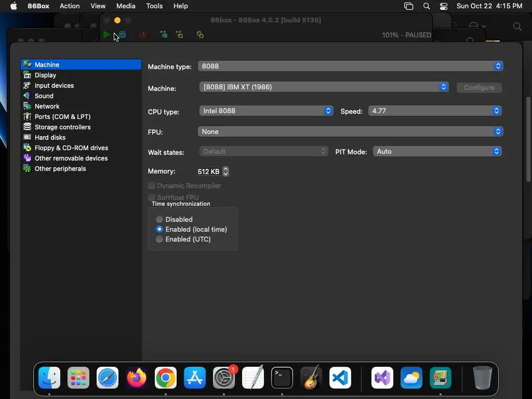The width and height of the screenshot is (532, 399).
Task: Open the Sound settings category
Action: pos(81,96)
